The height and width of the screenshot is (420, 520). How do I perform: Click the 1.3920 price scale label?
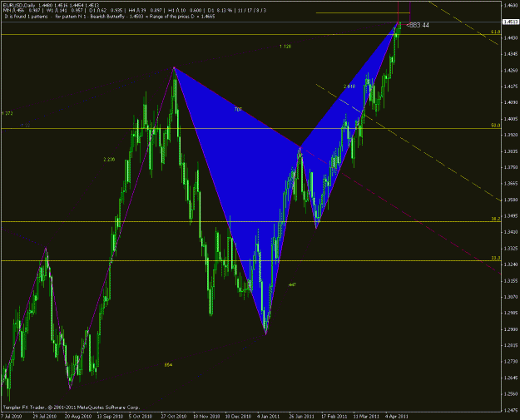click(x=511, y=135)
